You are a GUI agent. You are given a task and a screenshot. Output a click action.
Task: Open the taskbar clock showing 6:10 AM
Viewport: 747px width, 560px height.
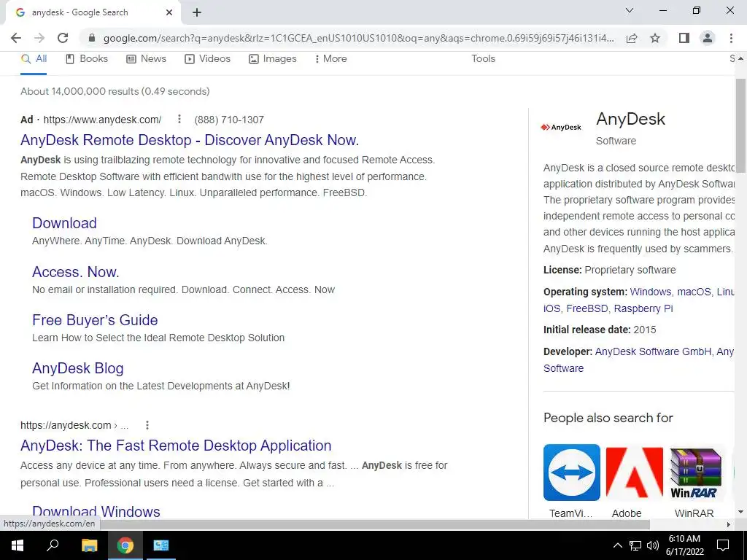click(684, 545)
